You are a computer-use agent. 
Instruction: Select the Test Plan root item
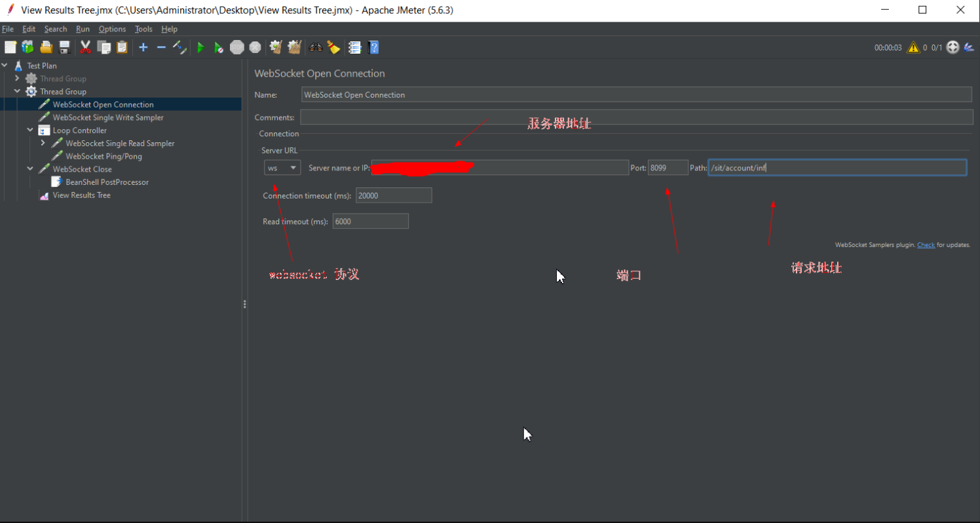[x=41, y=66]
